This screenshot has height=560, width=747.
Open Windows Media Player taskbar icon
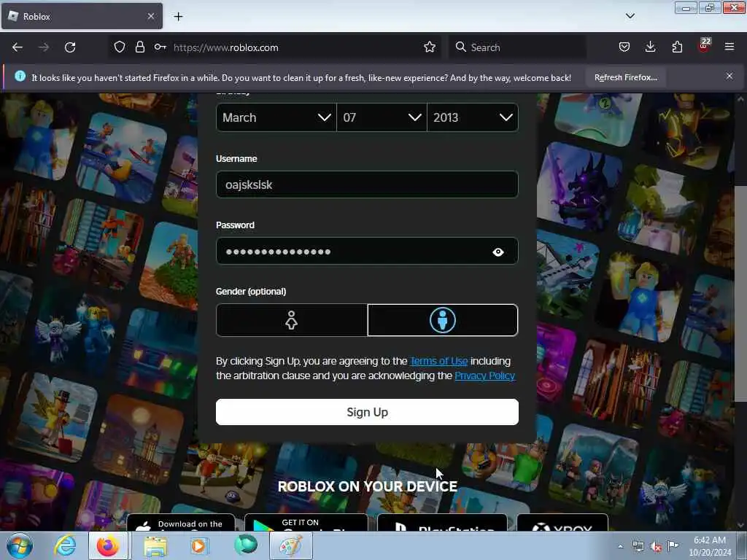[x=198, y=546]
